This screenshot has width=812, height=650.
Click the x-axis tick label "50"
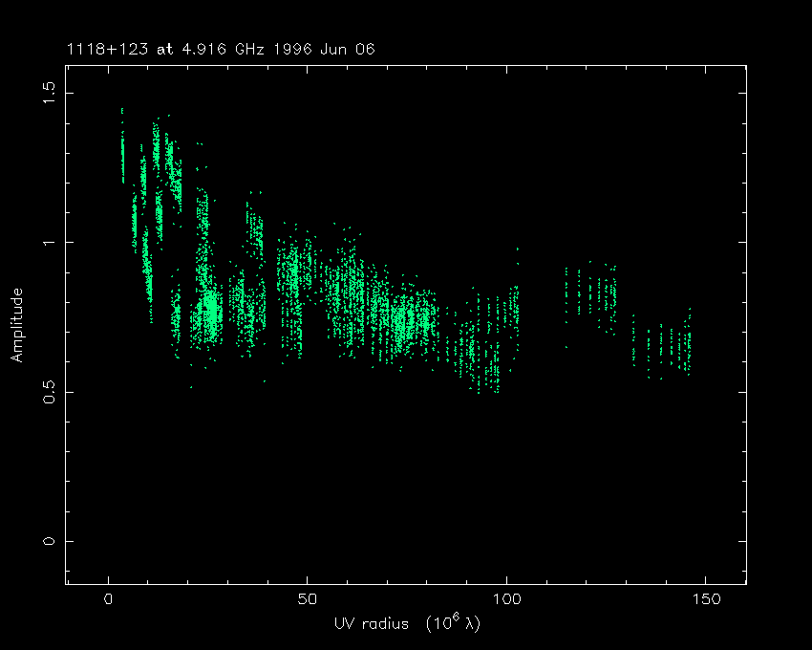tap(308, 599)
